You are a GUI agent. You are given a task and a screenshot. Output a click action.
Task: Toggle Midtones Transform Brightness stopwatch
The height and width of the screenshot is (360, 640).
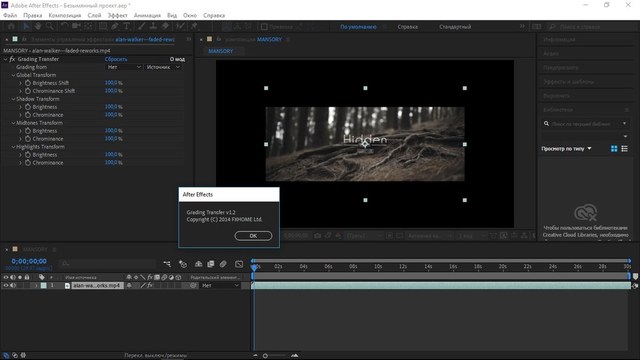pyautogui.click(x=28, y=131)
